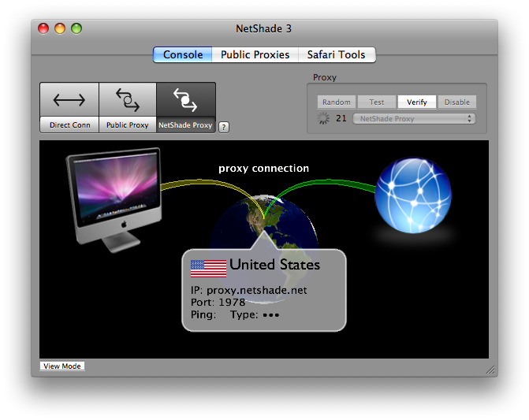Click the proxy count '21'

[x=341, y=118]
